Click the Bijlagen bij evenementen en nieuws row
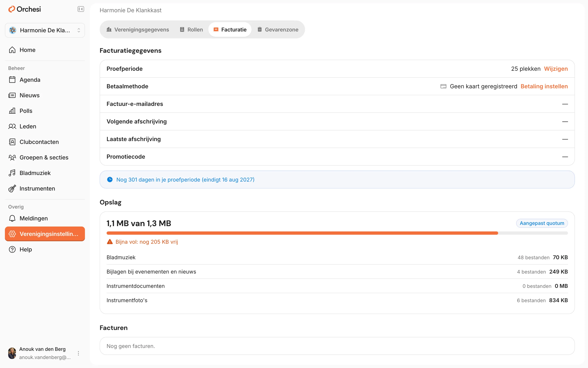 coord(337,272)
